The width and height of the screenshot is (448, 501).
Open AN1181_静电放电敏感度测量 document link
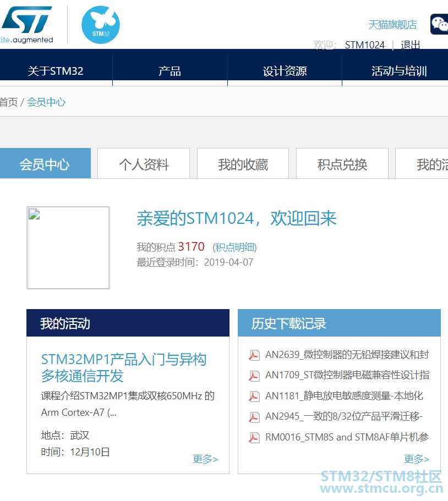click(344, 396)
